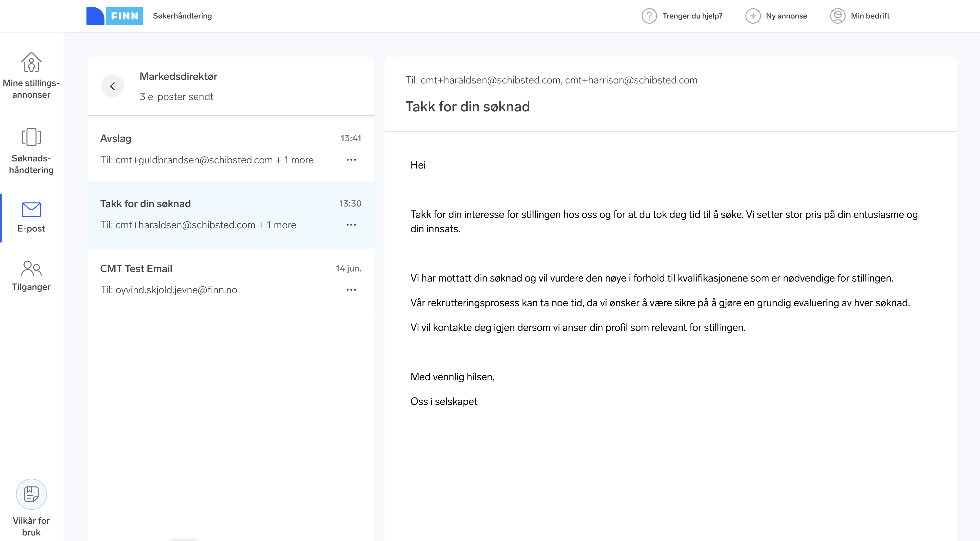Viewport: 980px width, 541px height.
Task: Open more options for Takk for din søknad
Action: pos(351,225)
